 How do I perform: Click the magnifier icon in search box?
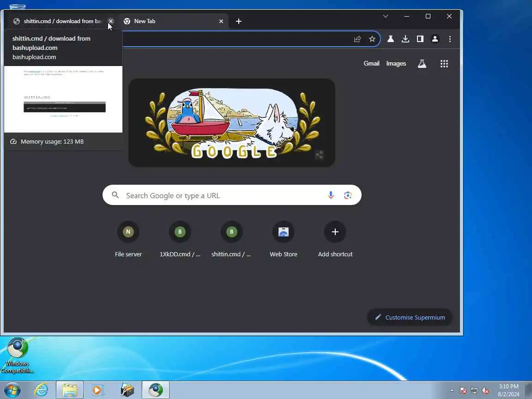tap(115, 195)
